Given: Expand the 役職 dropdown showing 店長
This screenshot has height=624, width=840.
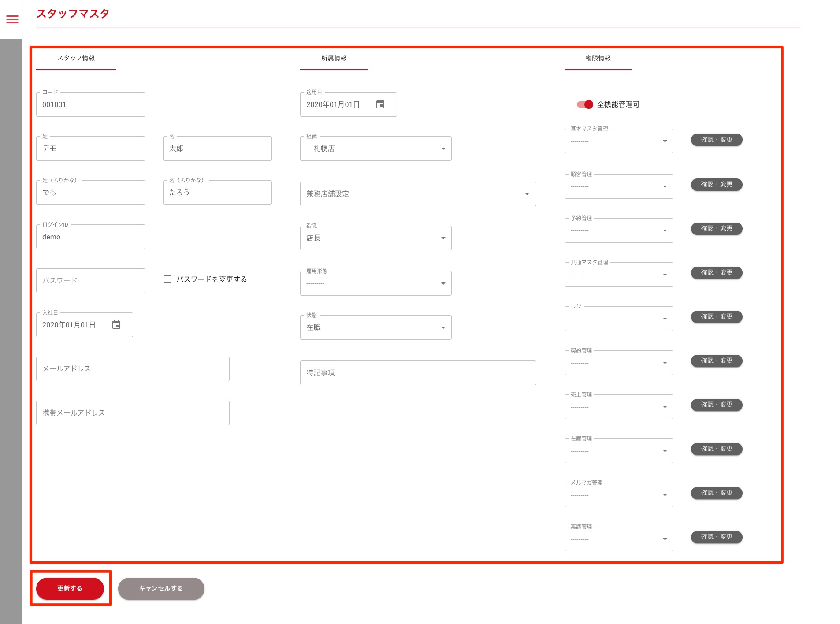Looking at the screenshot, I should click(x=375, y=238).
